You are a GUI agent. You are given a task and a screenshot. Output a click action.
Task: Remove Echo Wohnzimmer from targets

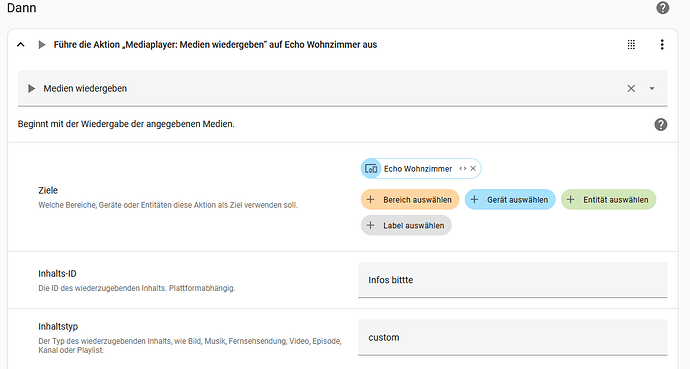[x=473, y=168]
